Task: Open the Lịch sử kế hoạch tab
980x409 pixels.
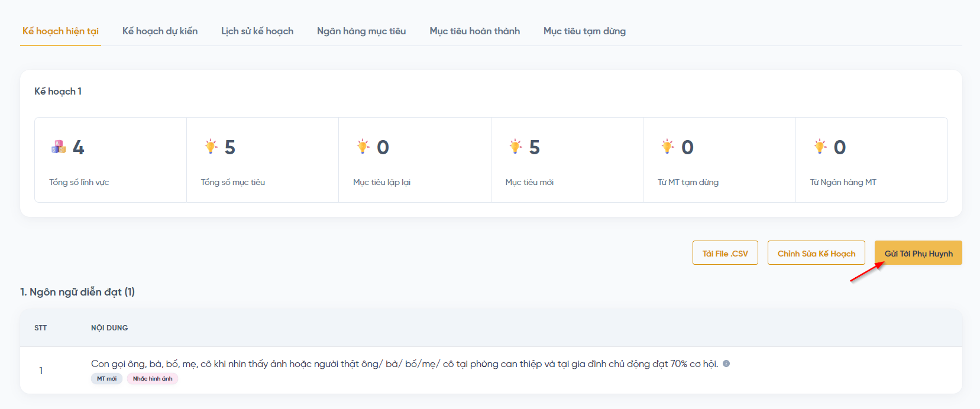Action: pyautogui.click(x=257, y=31)
